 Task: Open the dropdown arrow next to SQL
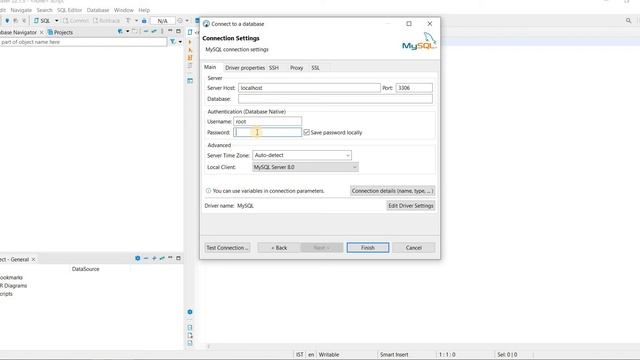point(56,20)
